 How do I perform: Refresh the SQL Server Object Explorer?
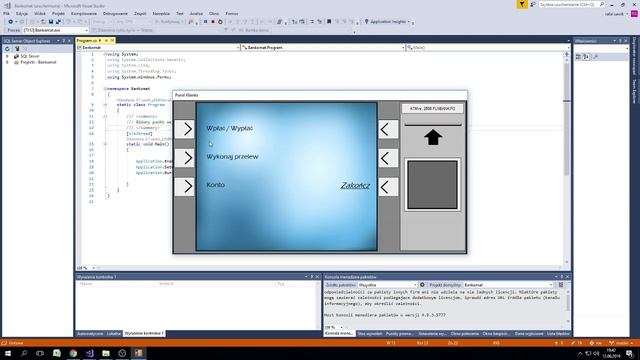coord(7,49)
